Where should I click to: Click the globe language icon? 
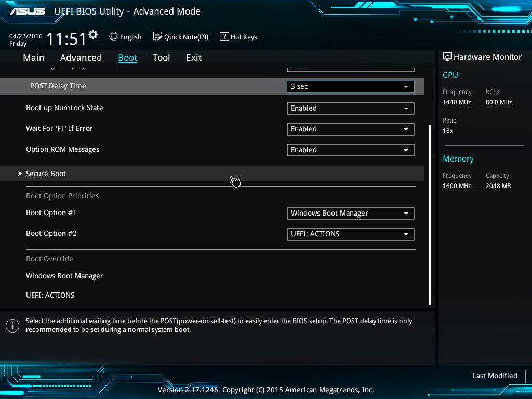(x=114, y=36)
